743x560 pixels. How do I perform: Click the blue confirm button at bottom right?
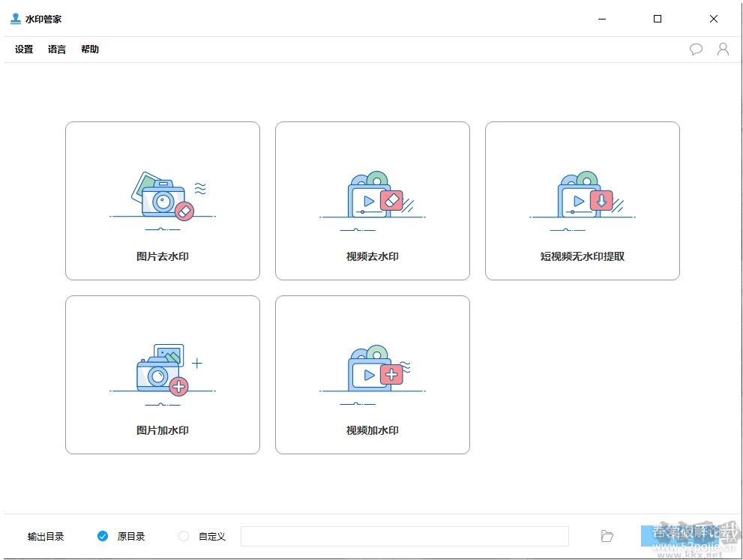tap(682, 536)
